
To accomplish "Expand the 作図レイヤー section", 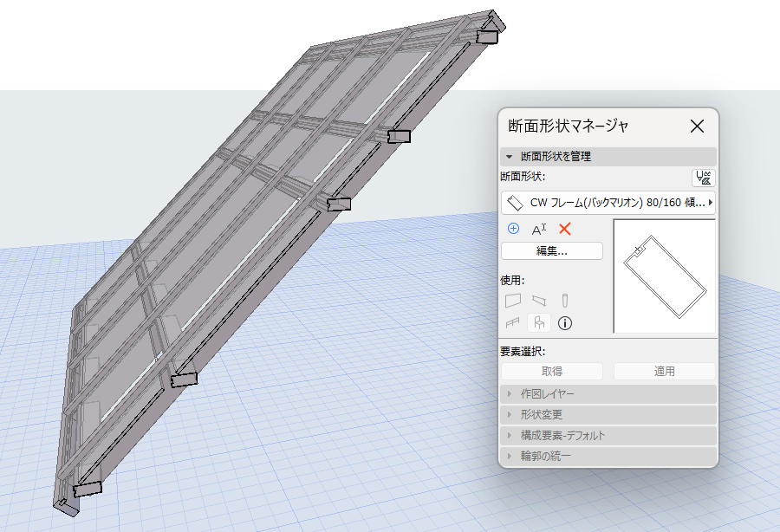I will (608, 394).
